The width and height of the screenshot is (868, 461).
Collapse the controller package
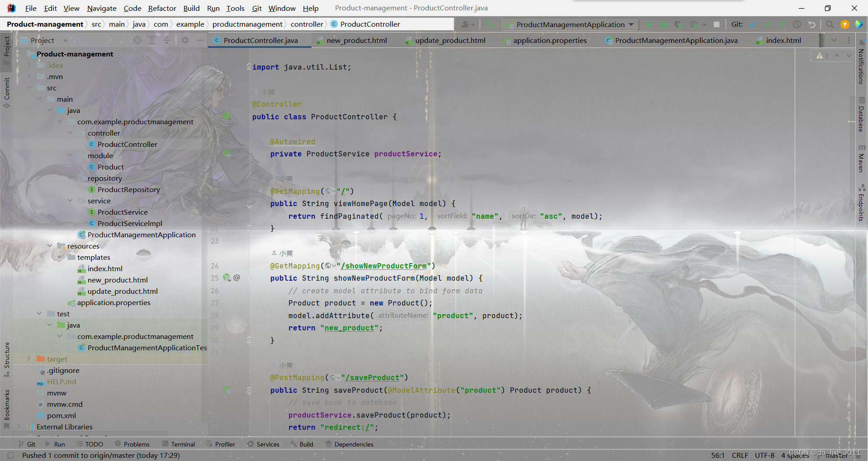(70, 133)
